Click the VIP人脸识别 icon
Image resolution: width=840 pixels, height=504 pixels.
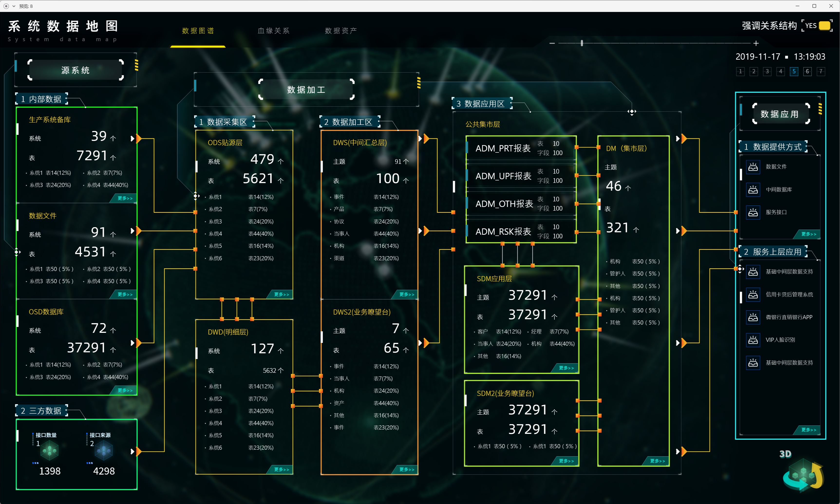753,340
